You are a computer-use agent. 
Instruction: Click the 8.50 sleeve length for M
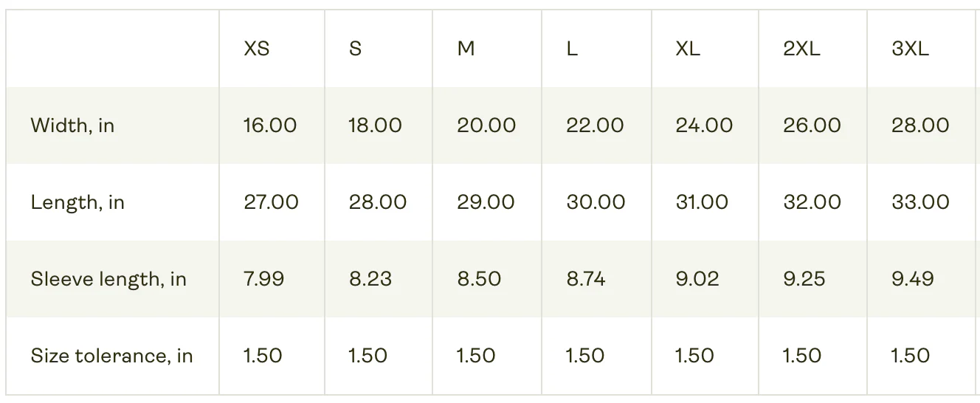(479, 279)
